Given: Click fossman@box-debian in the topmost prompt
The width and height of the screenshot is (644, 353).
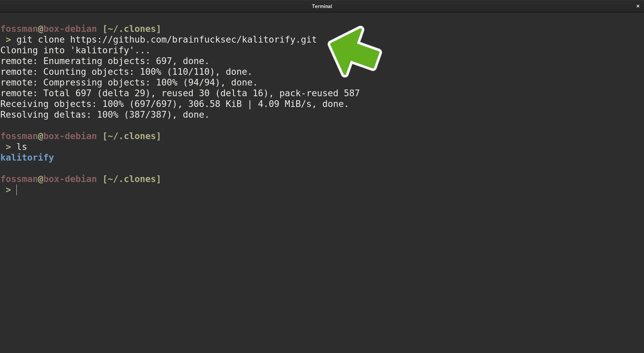Looking at the screenshot, I should tap(49, 29).
